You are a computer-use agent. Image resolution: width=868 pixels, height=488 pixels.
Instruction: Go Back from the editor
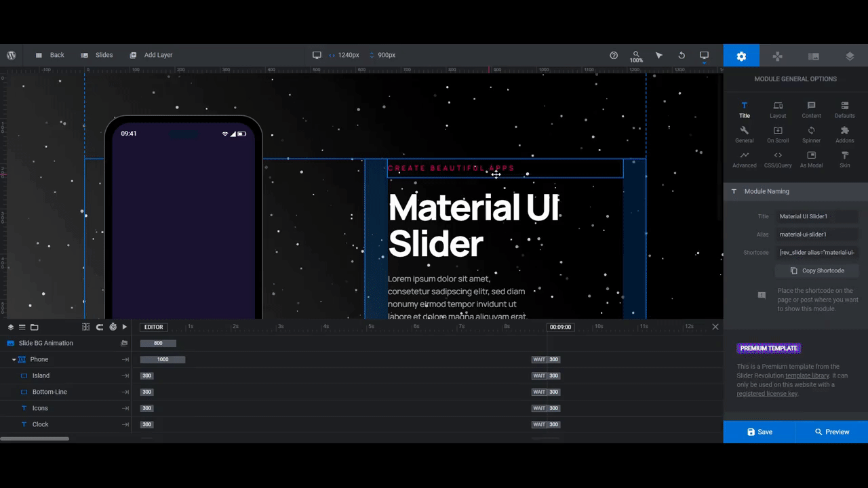pos(50,55)
